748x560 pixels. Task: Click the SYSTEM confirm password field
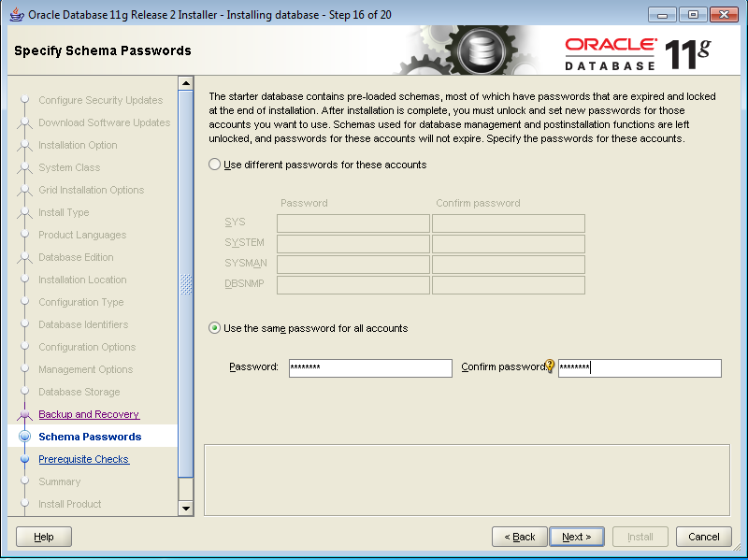click(509, 244)
